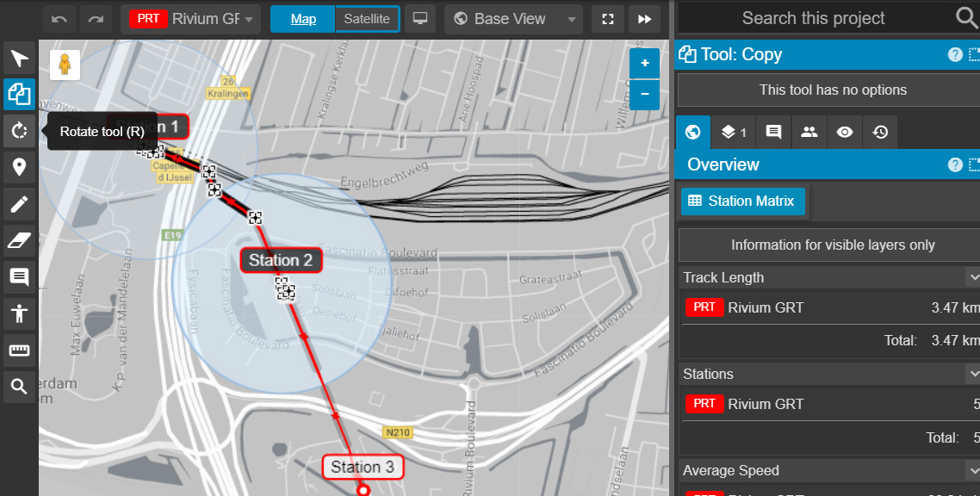The width and height of the screenshot is (980, 496).
Task: Switch to Satellite view
Action: coord(367,19)
